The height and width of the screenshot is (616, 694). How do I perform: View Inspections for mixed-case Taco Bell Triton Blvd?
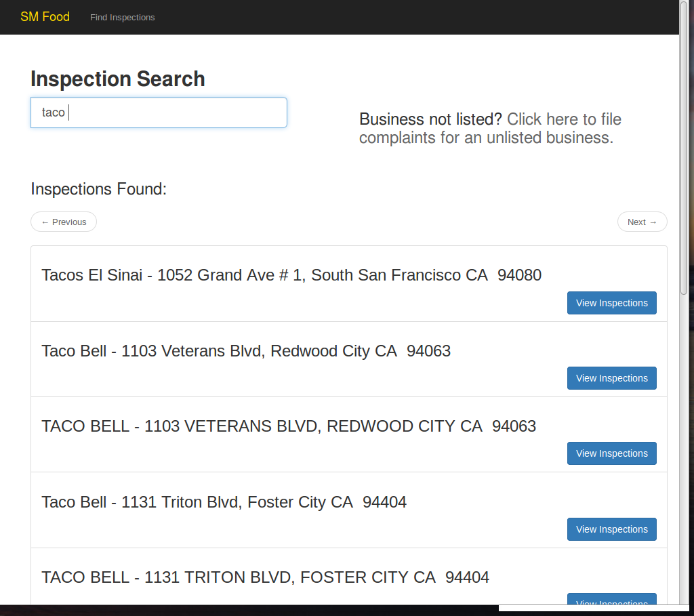[611, 529]
